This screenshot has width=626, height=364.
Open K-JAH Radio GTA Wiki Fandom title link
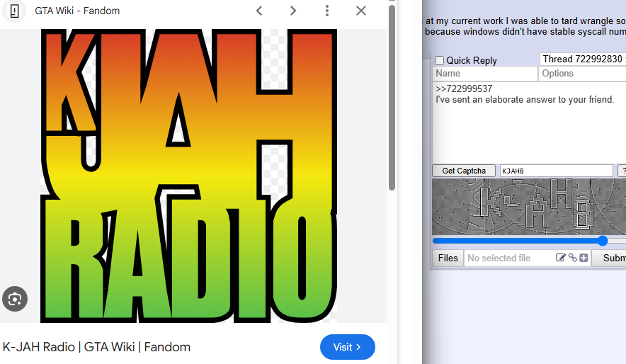(96, 347)
